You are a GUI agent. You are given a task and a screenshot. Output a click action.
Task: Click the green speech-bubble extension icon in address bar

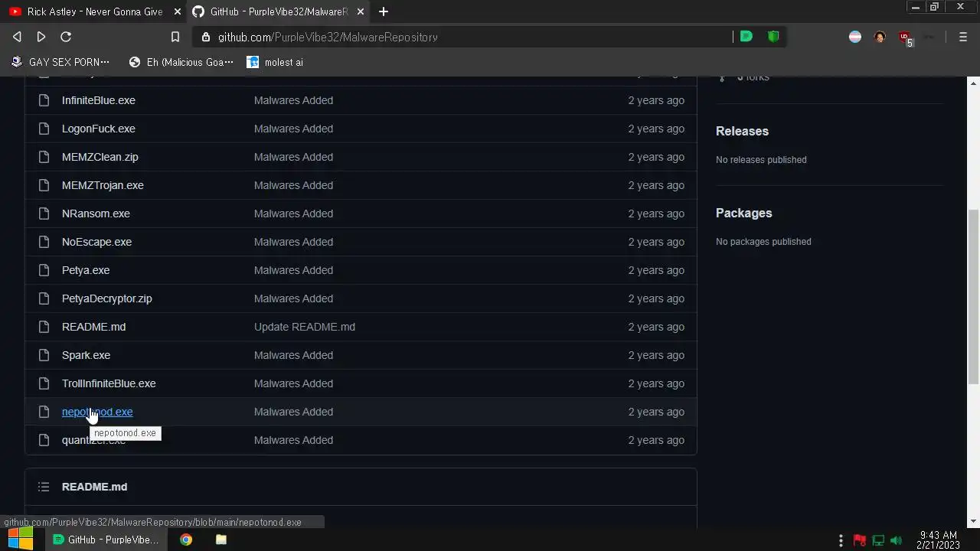point(746,37)
